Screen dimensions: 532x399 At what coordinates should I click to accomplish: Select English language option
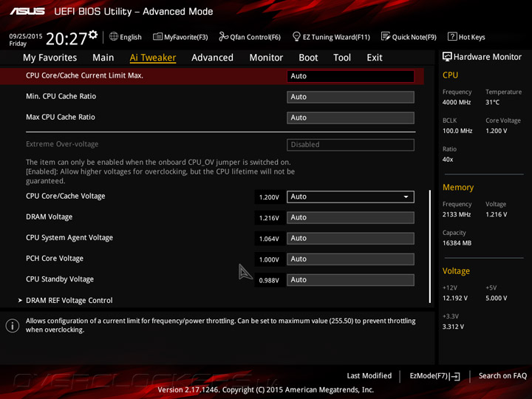pyautogui.click(x=130, y=37)
